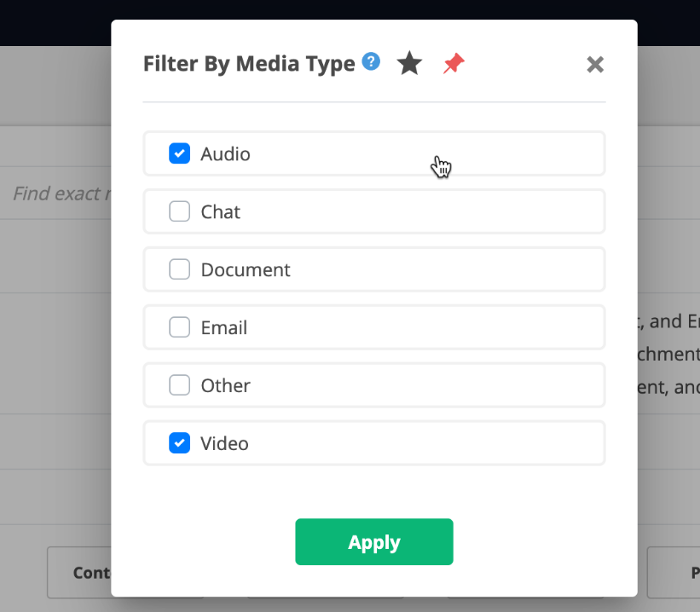This screenshot has height=612, width=700.
Task: Click the 'Chat' option label text
Action: coord(221,212)
